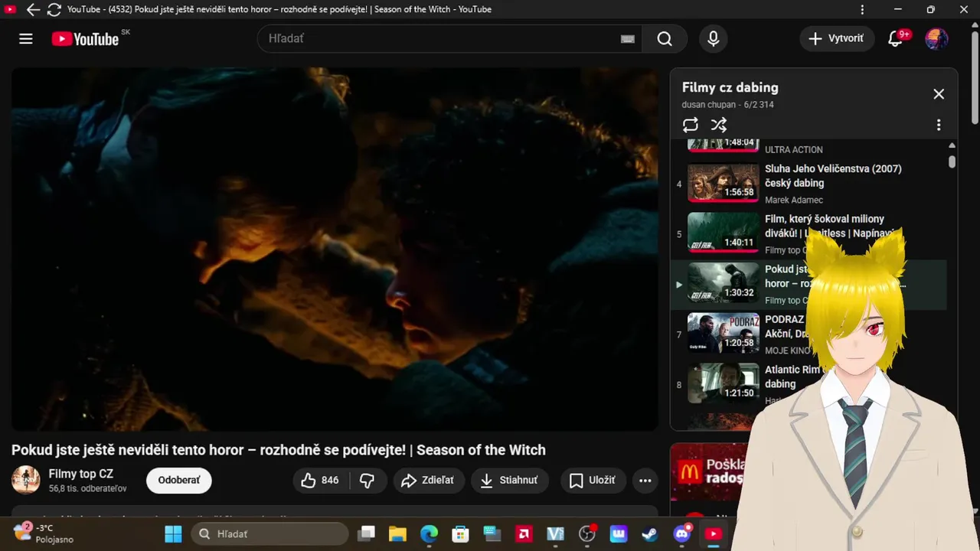Close the Filmy cz dabing playlist panel
Image resolution: width=980 pixels, height=551 pixels.
pyautogui.click(x=939, y=94)
